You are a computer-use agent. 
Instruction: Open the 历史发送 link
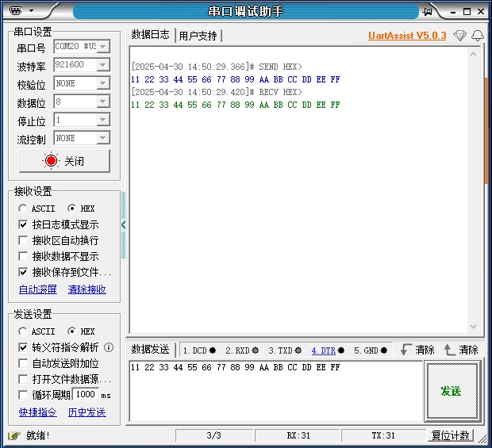pyautogui.click(x=87, y=412)
